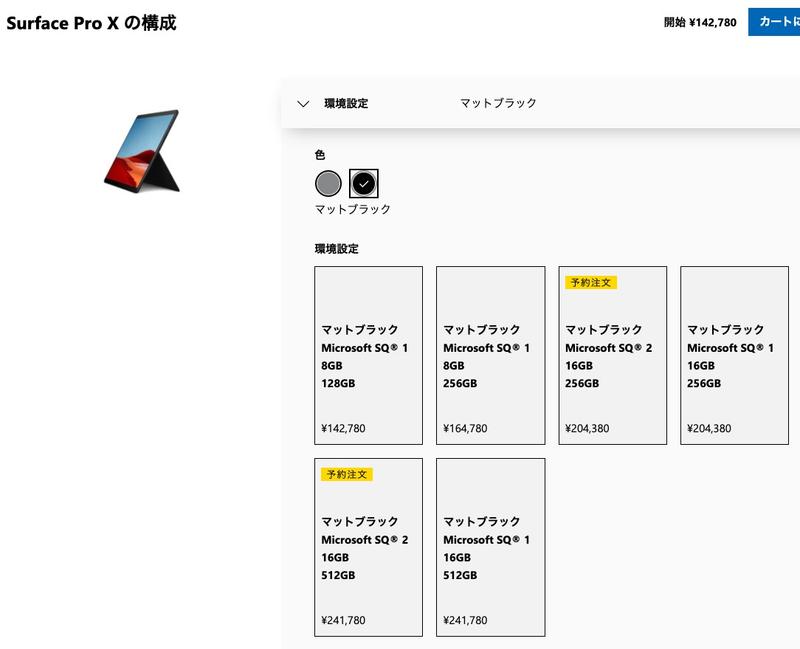Click the マットブラック text in header bar
Image resolution: width=800 pixels, height=649 pixels.
point(498,103)
